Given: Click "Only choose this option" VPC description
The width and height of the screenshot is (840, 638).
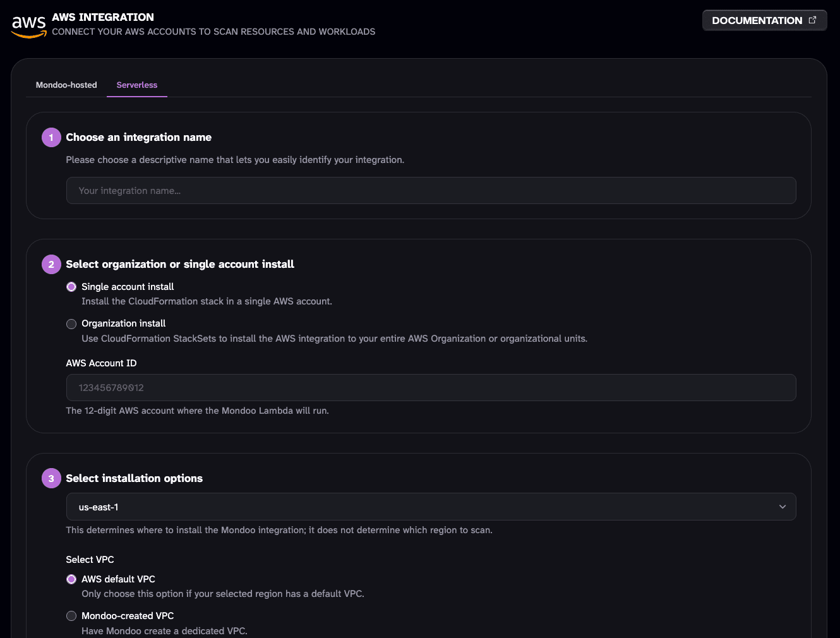Looking at the screenshot, I should pos(223,594).
